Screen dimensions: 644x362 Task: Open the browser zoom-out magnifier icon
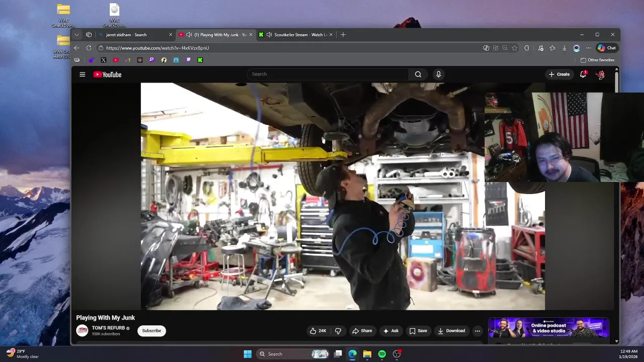505,48
